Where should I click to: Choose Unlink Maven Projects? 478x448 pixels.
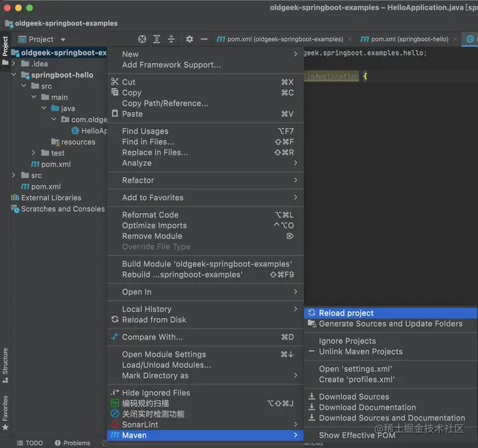tap(391, 351)
